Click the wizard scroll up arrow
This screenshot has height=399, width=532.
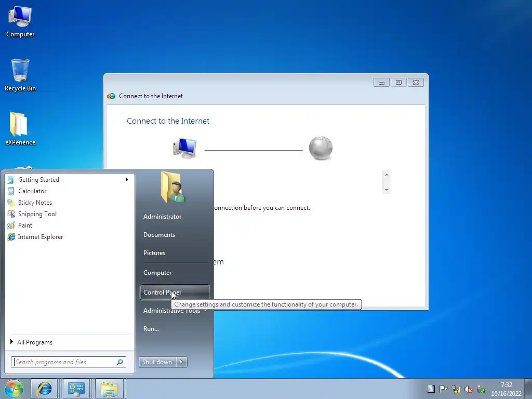(x=386, y=175)
